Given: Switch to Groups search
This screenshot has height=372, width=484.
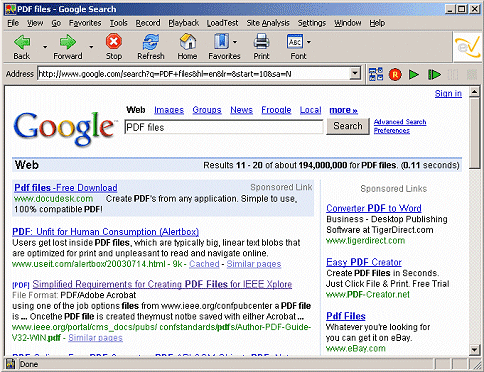Looking at the screenshot, I should [207, 110].
